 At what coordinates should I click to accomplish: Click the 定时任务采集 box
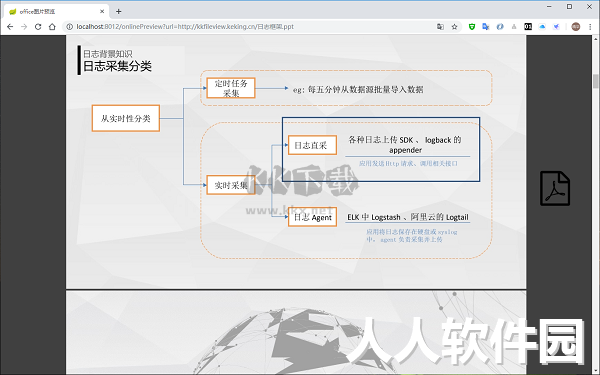click(231, 88)
